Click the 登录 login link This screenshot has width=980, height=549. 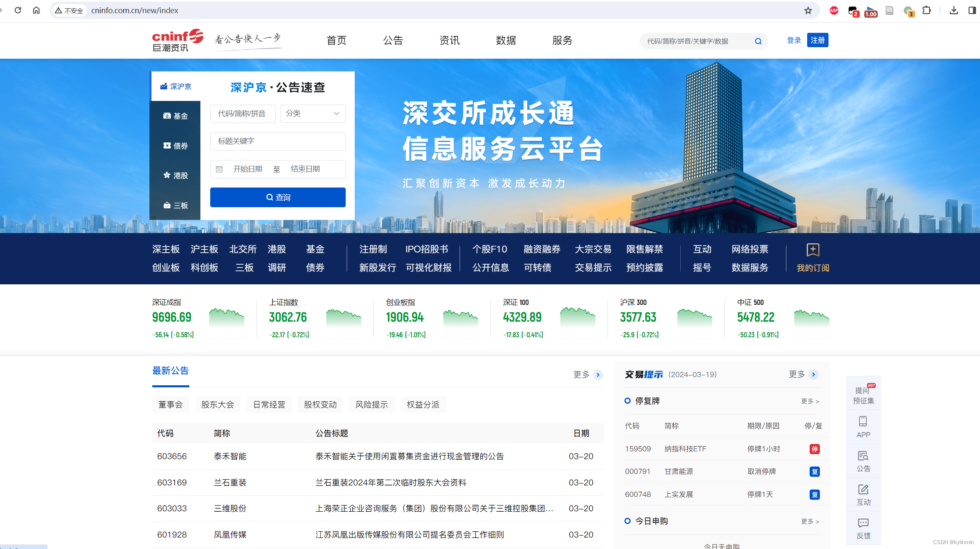[794, 40]
